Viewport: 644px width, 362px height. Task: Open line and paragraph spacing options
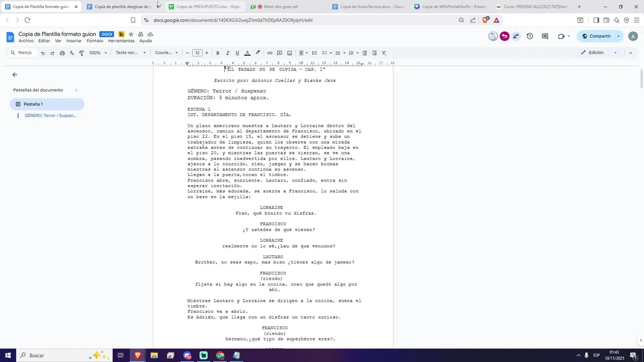point(314,53)
